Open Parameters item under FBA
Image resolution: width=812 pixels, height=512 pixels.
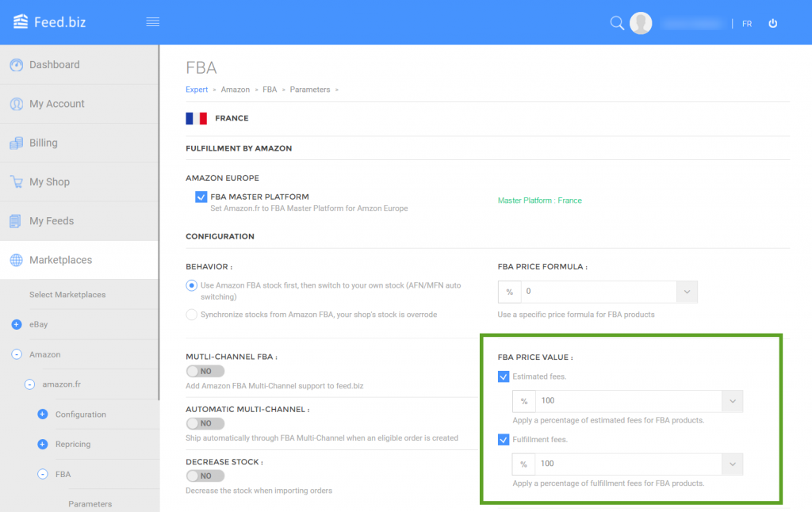point(90,504)
